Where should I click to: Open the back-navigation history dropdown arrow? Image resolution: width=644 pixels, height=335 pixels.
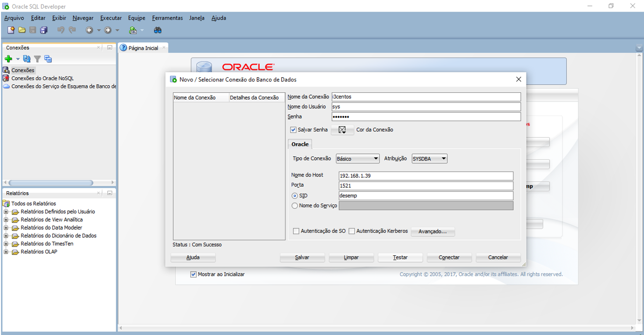tap(99, 30)
